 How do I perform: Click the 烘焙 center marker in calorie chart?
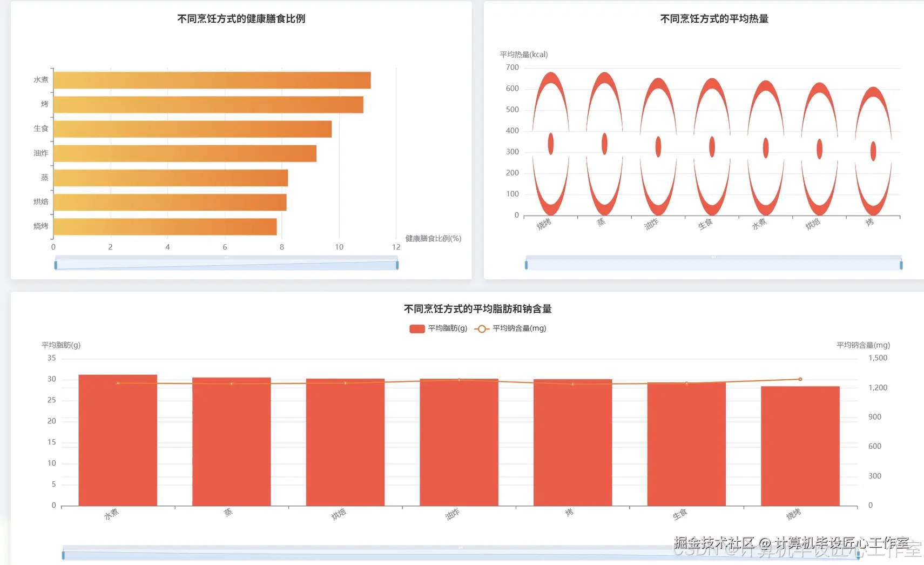(x=819, y=149)
